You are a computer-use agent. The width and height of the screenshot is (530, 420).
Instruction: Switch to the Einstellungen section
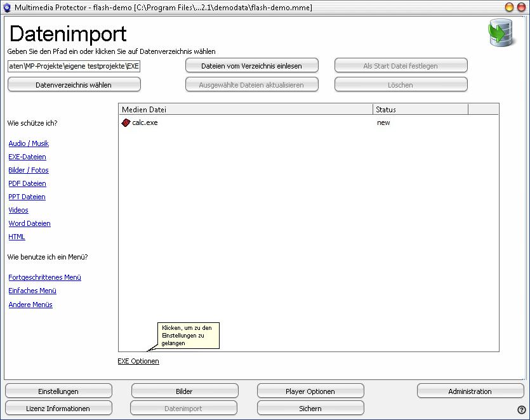(58, 391)
